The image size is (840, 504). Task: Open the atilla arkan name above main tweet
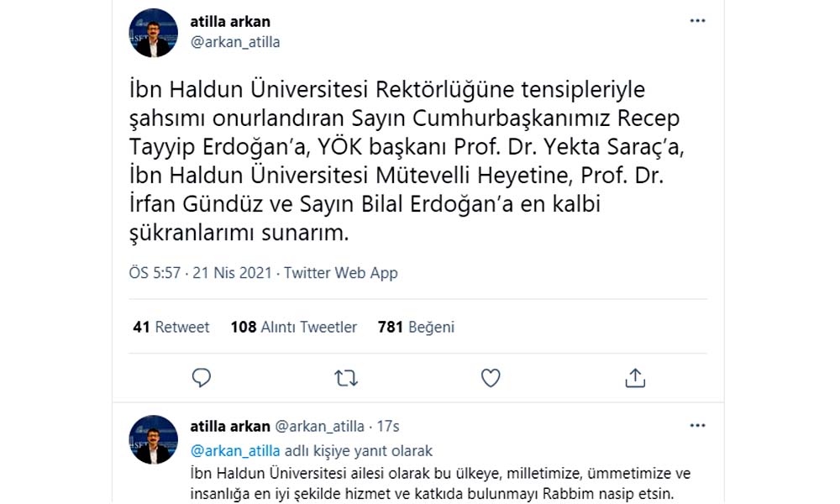coord(230,22)
